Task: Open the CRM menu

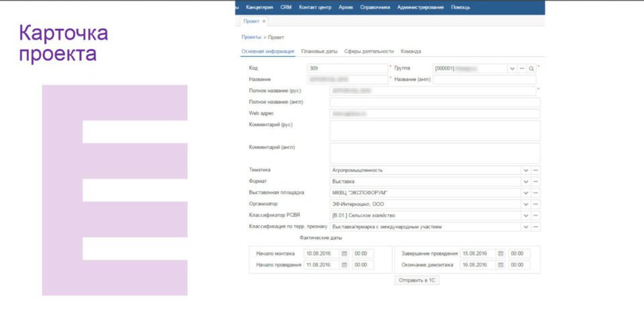Action: [x=286, y=7]
